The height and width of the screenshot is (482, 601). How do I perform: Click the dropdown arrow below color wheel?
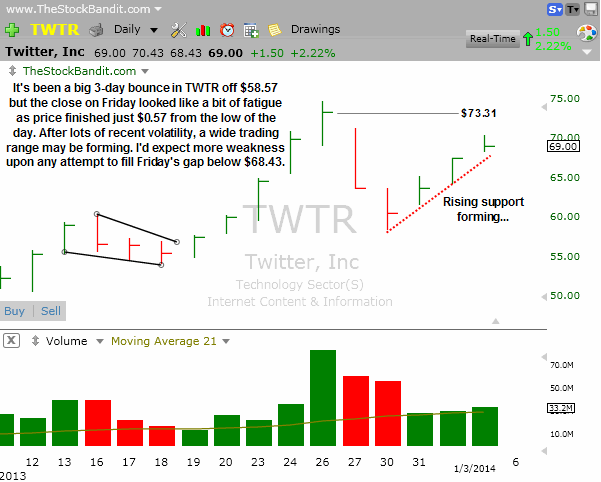tap(587, 52)
